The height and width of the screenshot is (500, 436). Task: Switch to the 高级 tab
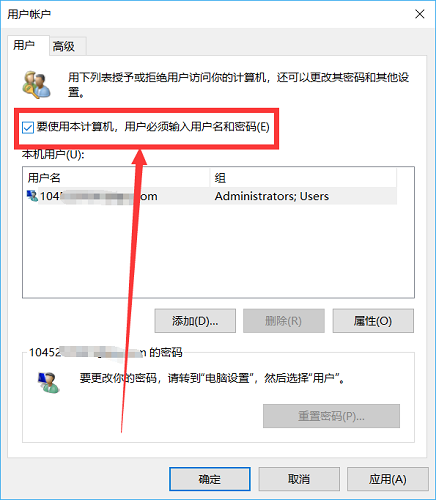[68, 46]
